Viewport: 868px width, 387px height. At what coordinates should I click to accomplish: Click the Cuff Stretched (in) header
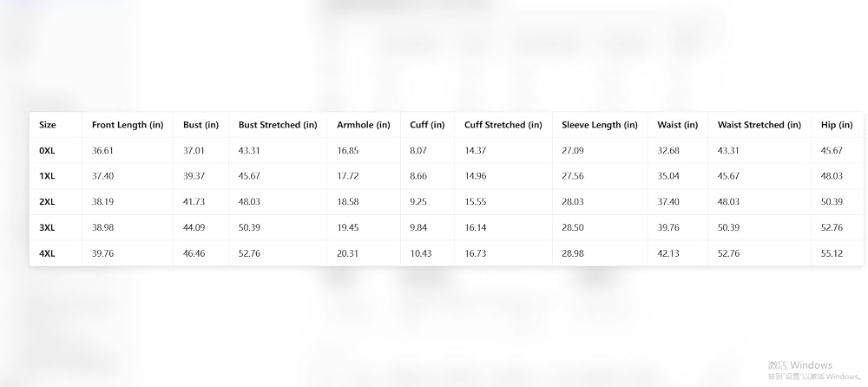503,125
